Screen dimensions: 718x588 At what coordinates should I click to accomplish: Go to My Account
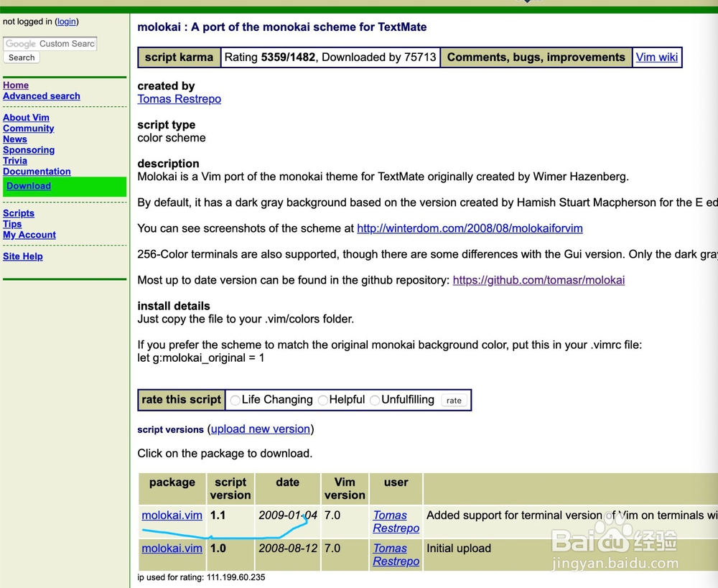click(x=29, y=235)
